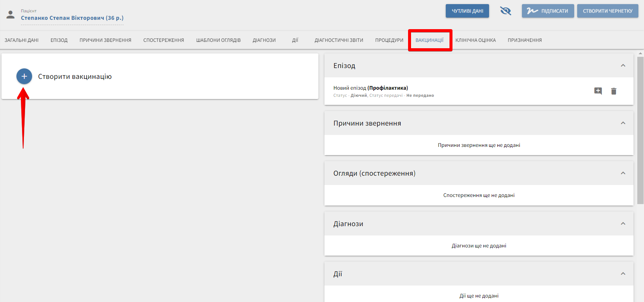The image size is (644, 302).
Task: Open patient link Степанко Степан Вікторович
Action: (72, 18)
